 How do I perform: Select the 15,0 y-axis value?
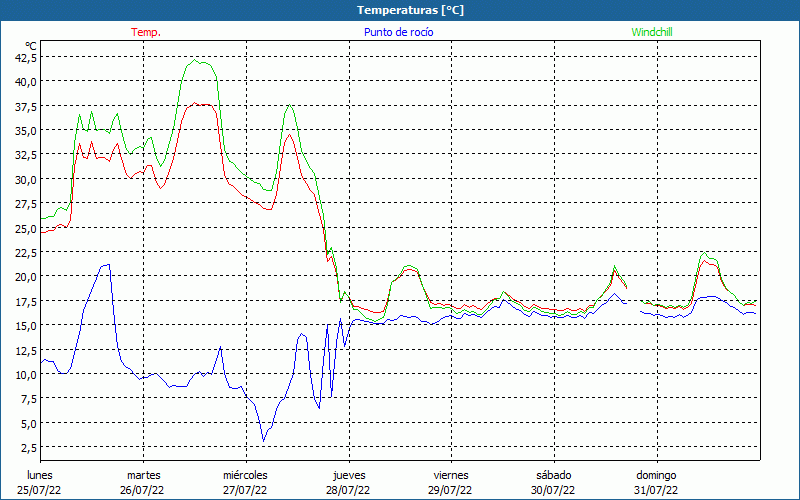coord(26,326)
